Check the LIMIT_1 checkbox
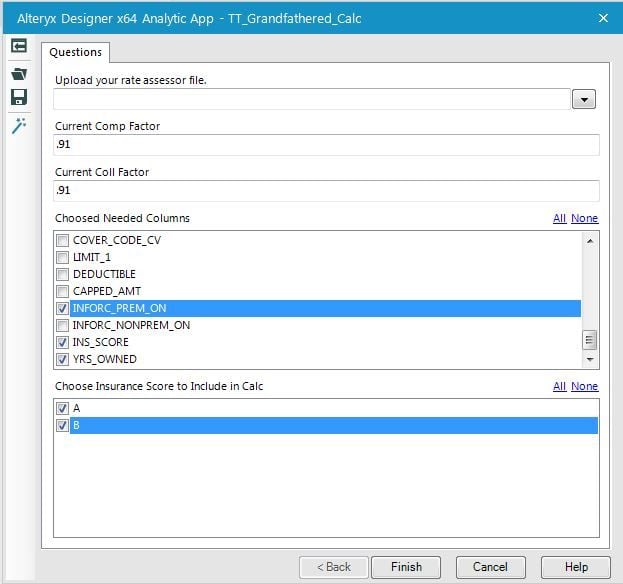This screenshot has height=584, width=623. click(62, 257)
